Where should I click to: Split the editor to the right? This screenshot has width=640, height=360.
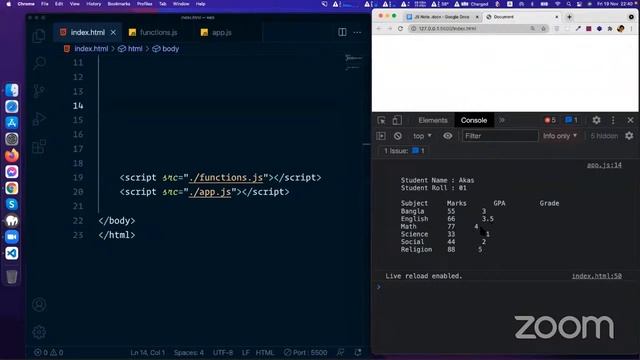pos(342,32)
